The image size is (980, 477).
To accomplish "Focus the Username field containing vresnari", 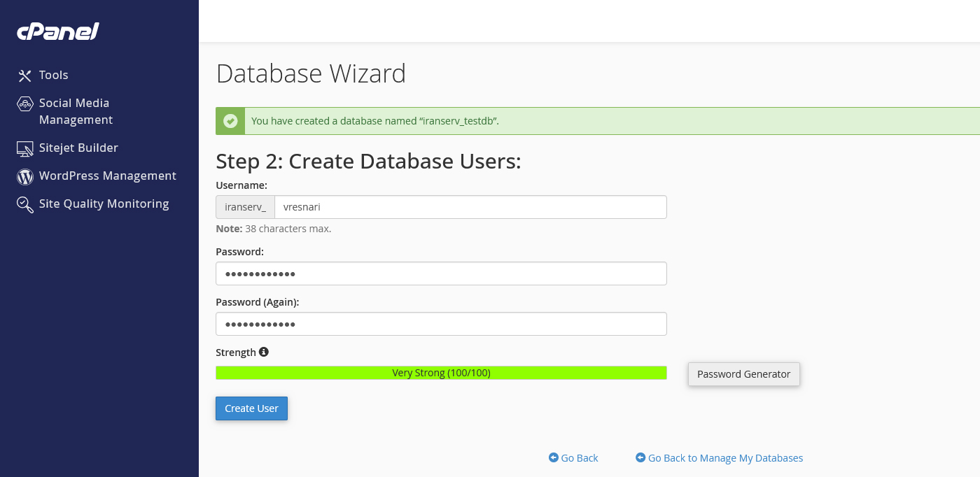I will [470, 207].
